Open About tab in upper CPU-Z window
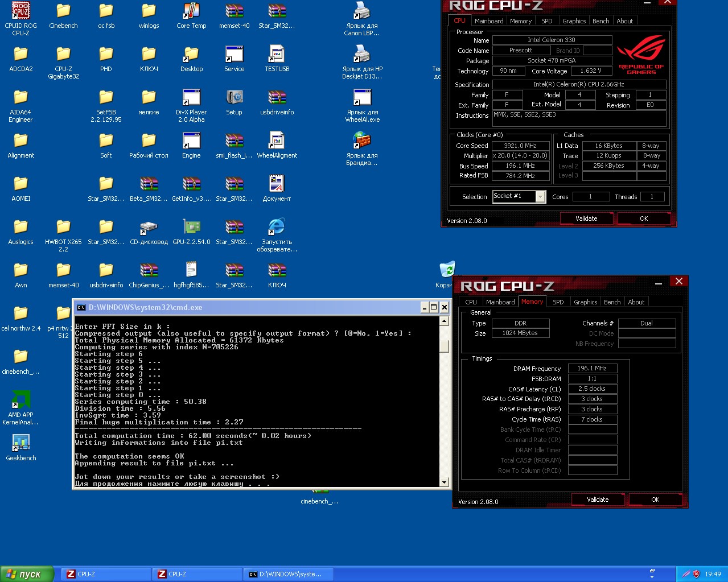This screenshot has height=582, width=728. [624, 21]
